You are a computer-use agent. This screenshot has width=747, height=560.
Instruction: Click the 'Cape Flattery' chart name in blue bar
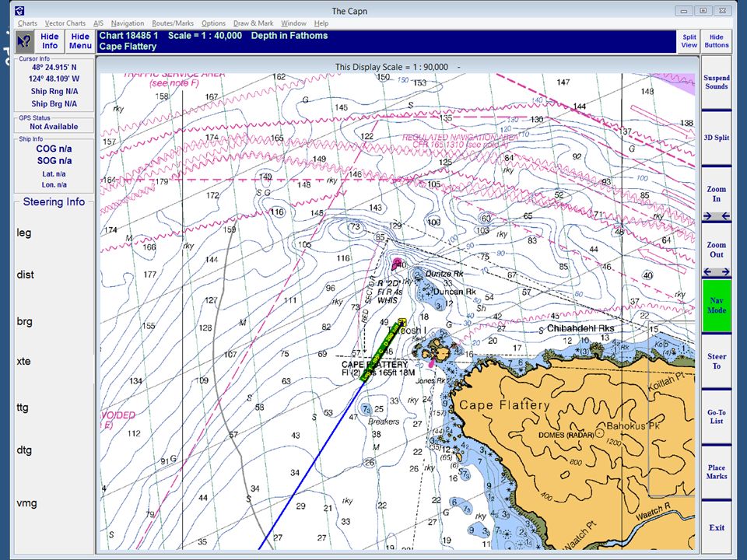tap(128, 47)
